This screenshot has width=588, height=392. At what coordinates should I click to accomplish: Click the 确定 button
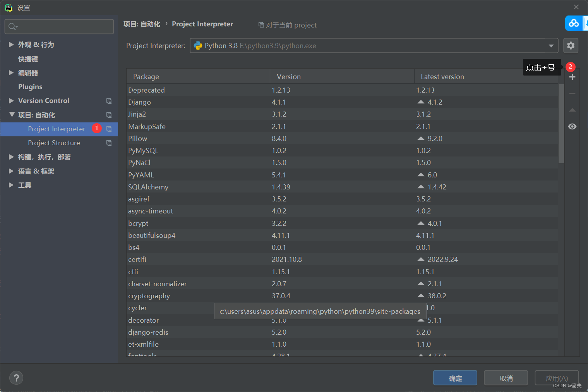point(455,378)
